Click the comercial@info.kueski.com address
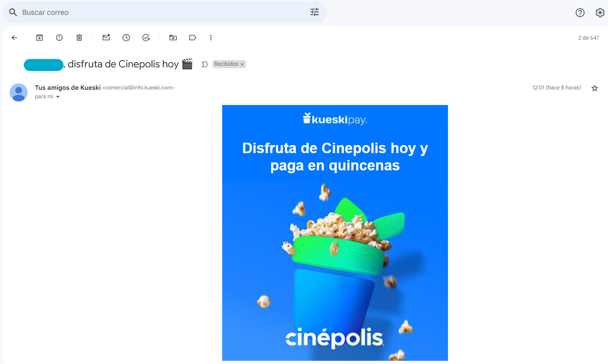Screen dimensions: 608x364 [x=138, y=87]
